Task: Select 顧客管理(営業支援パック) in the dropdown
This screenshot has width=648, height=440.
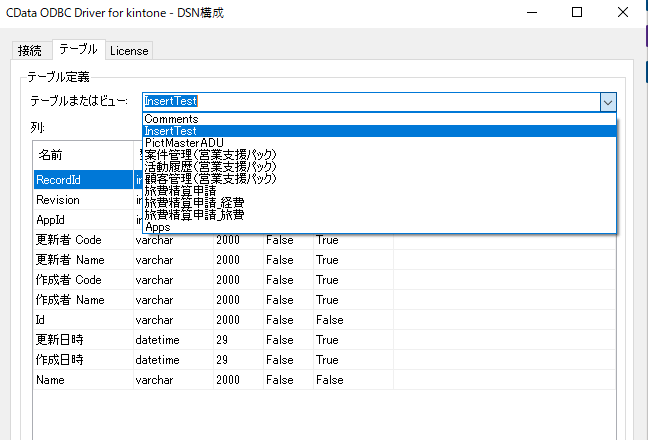Action: [x=210, y=179]
